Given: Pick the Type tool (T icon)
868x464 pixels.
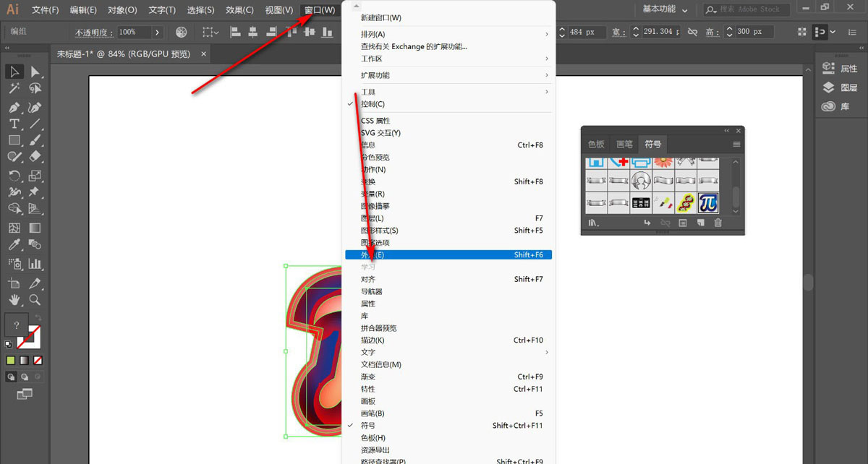Looking at the screenshot, I should point(14,124).
